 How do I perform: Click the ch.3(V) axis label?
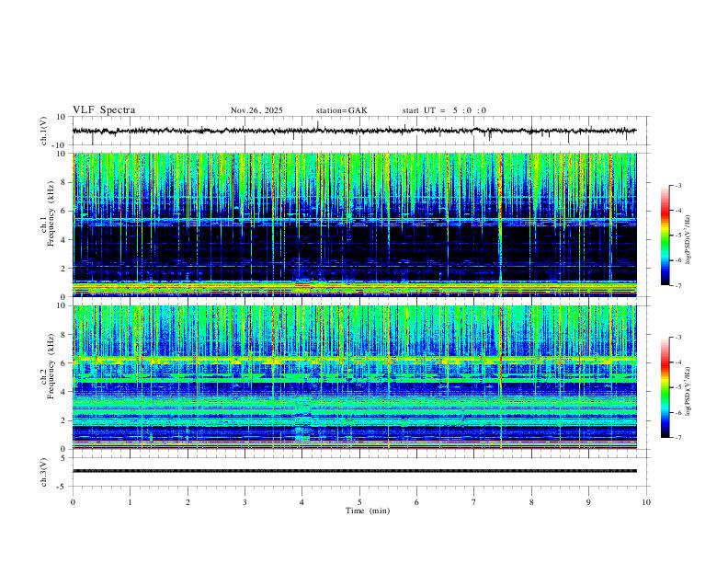43,473
